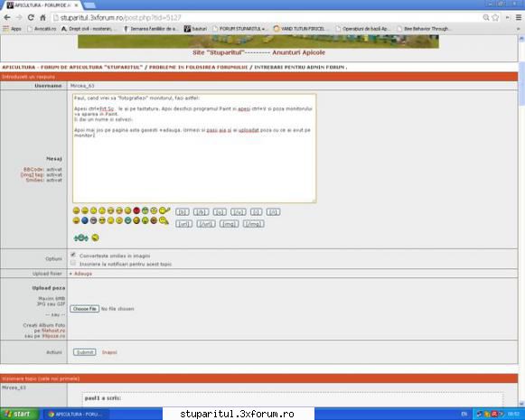525x420 pixels.
Task: Click the back navigation arrow
Action: point(7,17)
